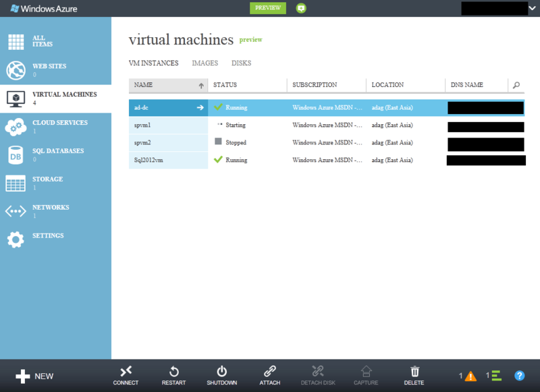Select the Sql2012vm virtual machine
This screenshot has width=540, height=392.
pyautogui.click(x=168, y=161)
